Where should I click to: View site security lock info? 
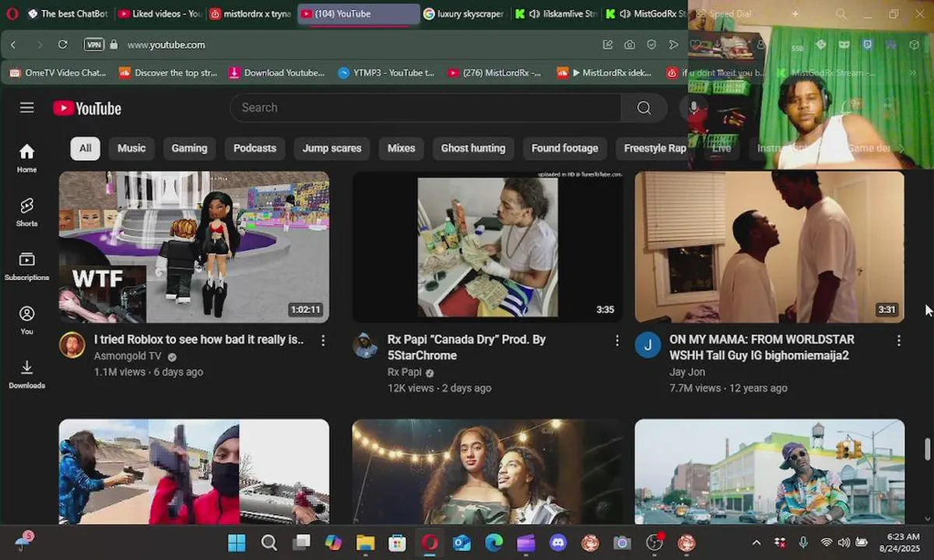tap(114, 45)
